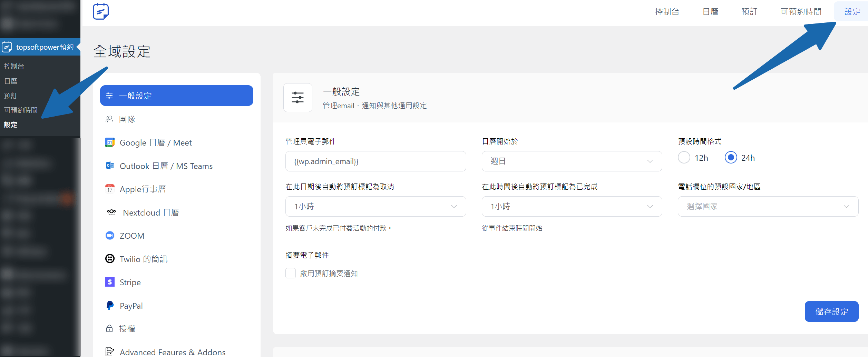Select the 24h time format
The height and width of the screenshot is (357, 868).
pyautogui.click(x=731, y=158)
